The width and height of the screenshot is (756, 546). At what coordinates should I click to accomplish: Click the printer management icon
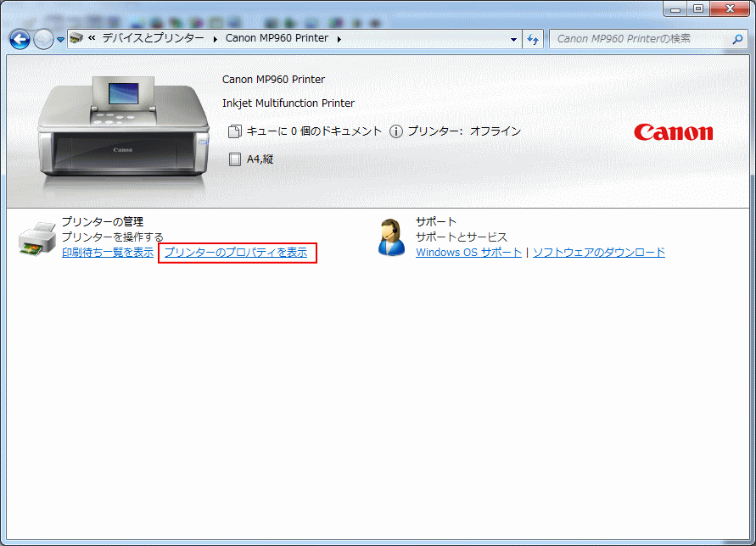36,239
